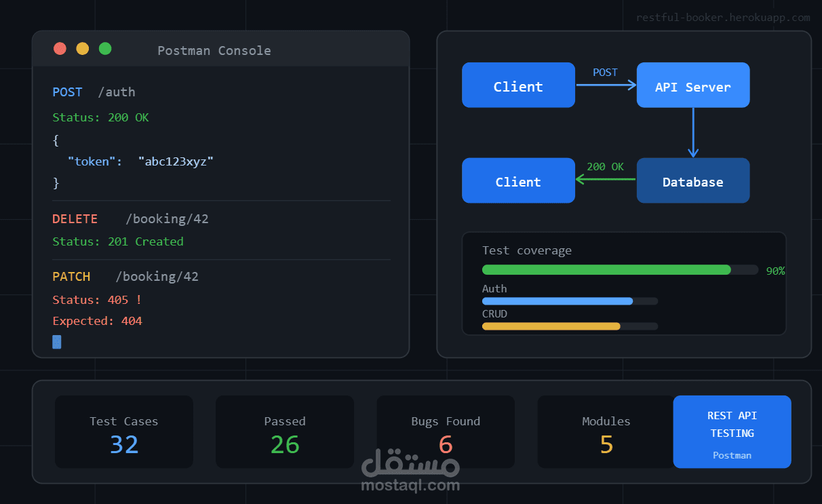Select the POST /auth request entry

(x=94, y=92)
